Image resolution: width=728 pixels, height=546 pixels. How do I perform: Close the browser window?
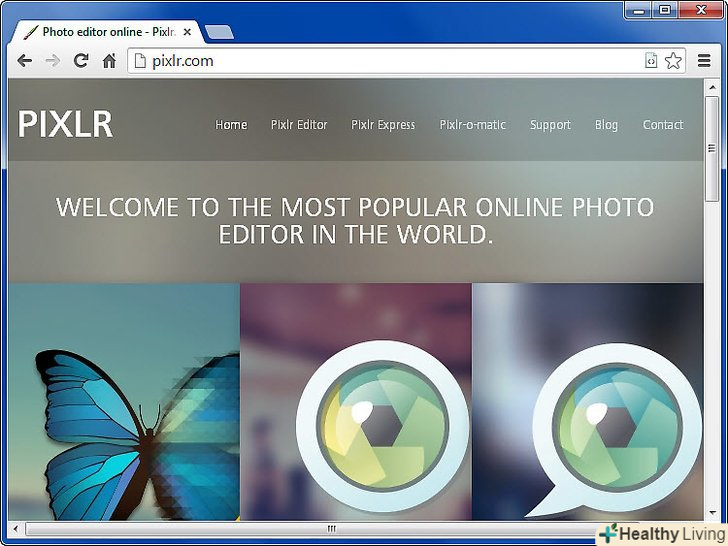[x=701, y=10]
